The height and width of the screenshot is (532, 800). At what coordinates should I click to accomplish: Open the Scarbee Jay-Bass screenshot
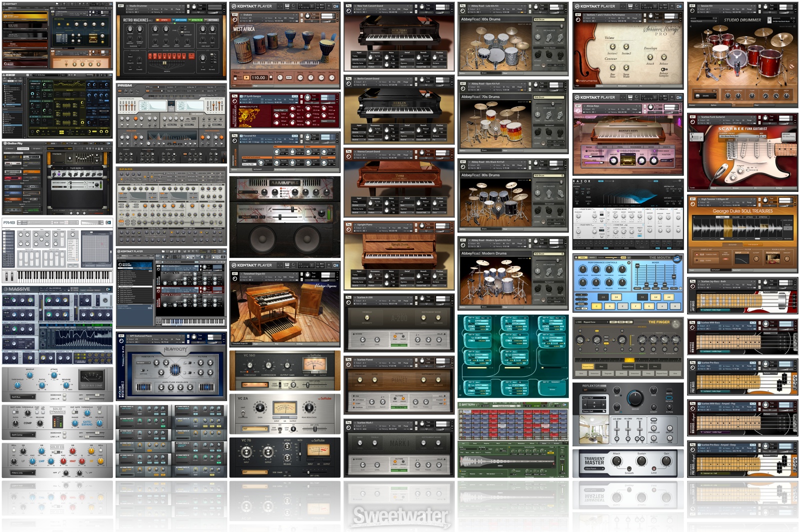[743, 296]
